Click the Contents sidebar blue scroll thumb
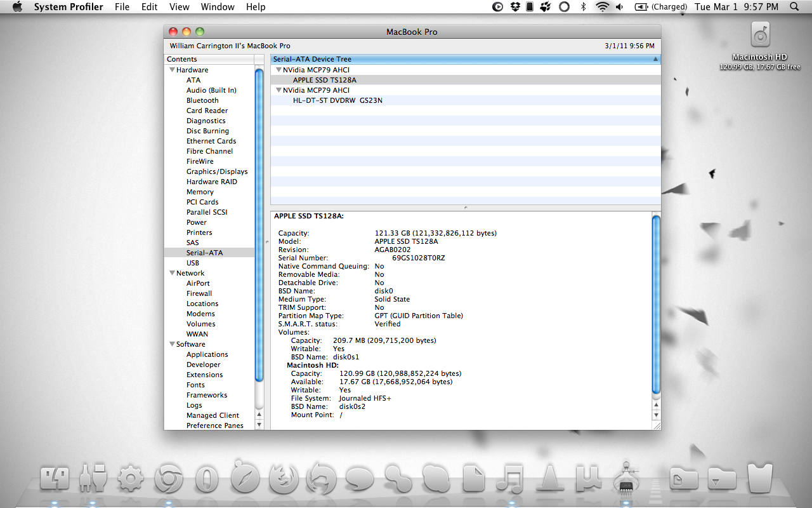The width and height of the screenshot is (812, 508). 259,225
